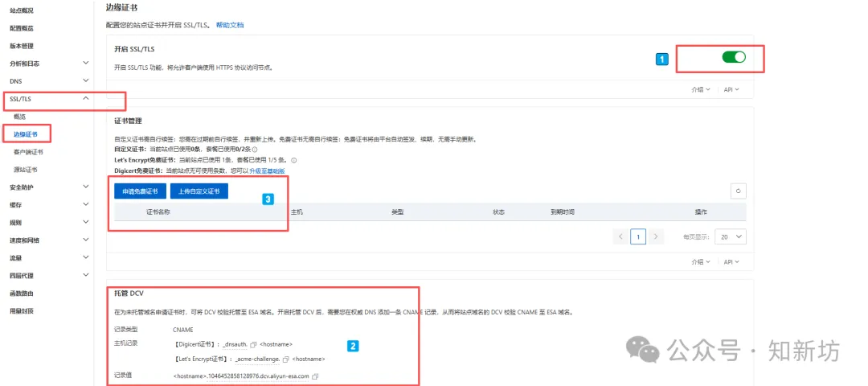Open the 帮助文档 link

(230, 26)
